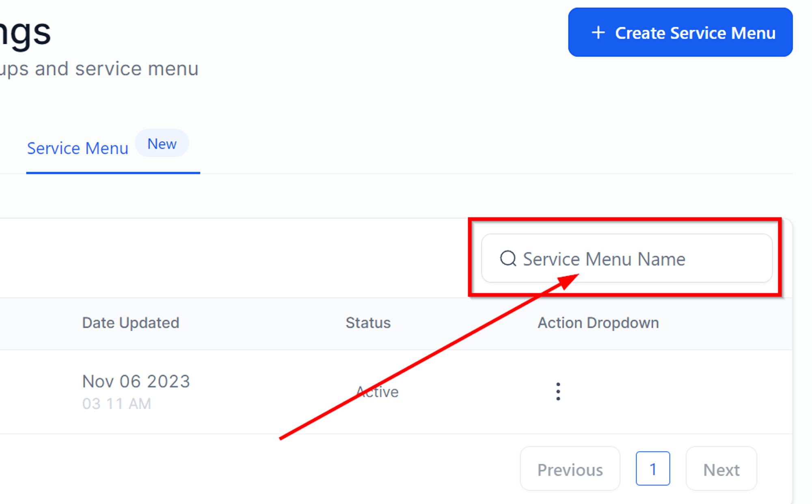Click the Status column header

(368, 323)
